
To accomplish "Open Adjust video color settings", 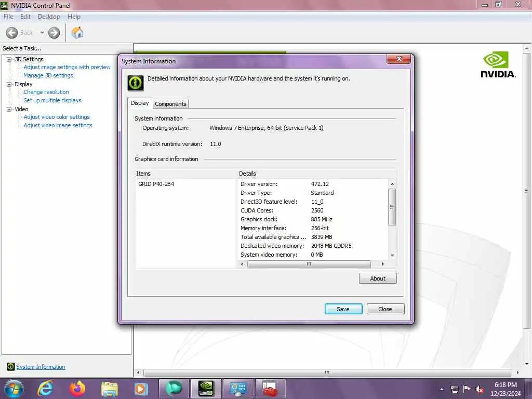I will click(57, 117).
